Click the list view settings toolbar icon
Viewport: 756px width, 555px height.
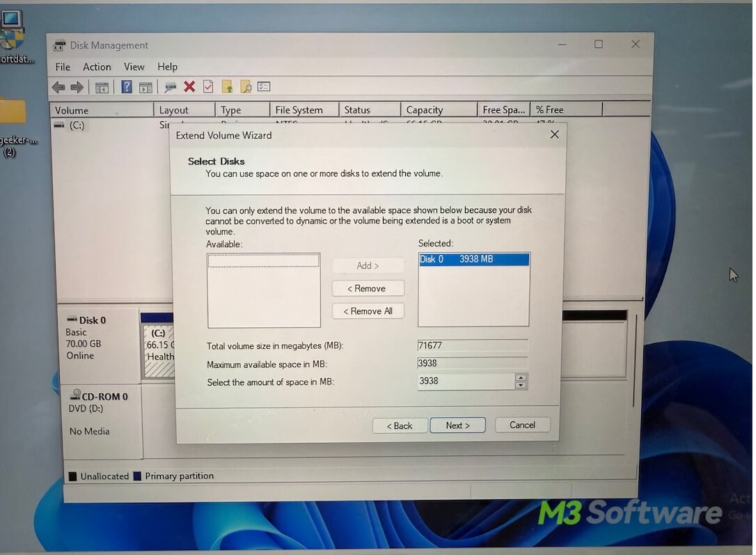tap(264, 86)
